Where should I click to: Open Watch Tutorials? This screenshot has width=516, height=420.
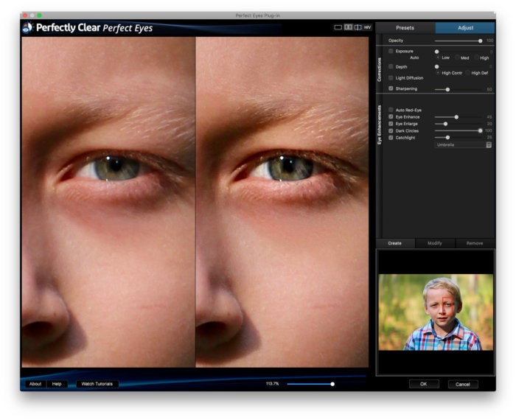pos(97,384)
